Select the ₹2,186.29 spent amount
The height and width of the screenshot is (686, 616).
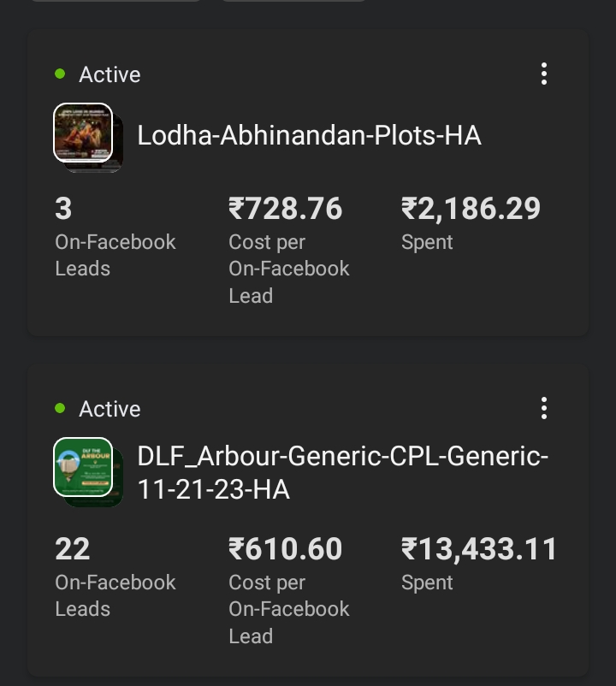(471, 209)
